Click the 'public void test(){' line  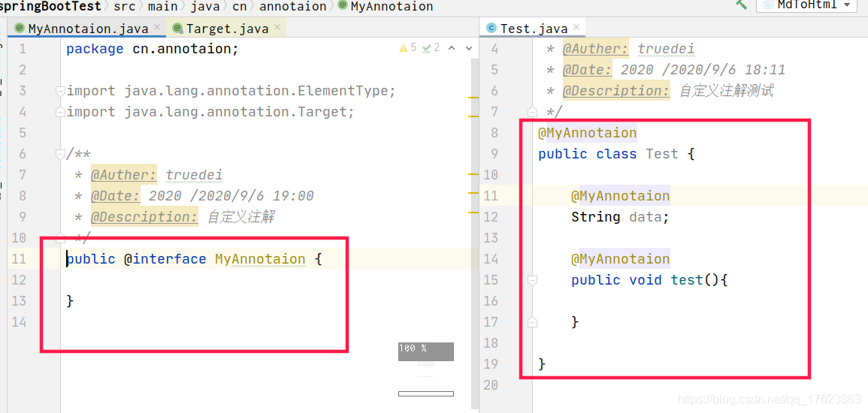649,280
